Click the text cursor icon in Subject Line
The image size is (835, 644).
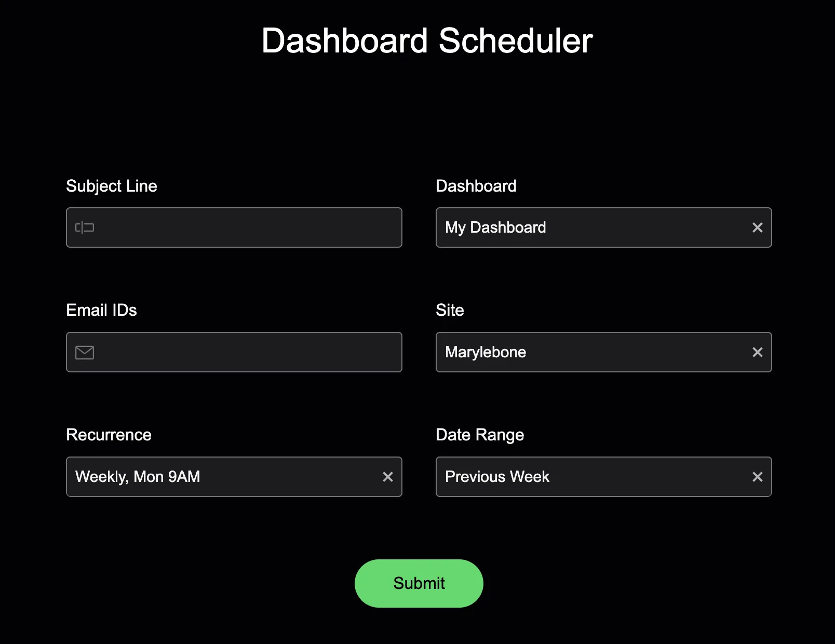click(x=85, y=227)
